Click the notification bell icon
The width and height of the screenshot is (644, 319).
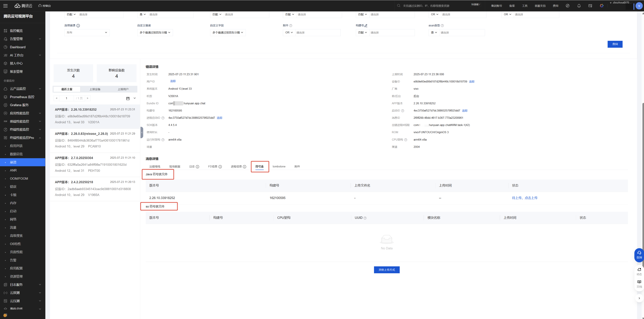[x=579, y=6]
